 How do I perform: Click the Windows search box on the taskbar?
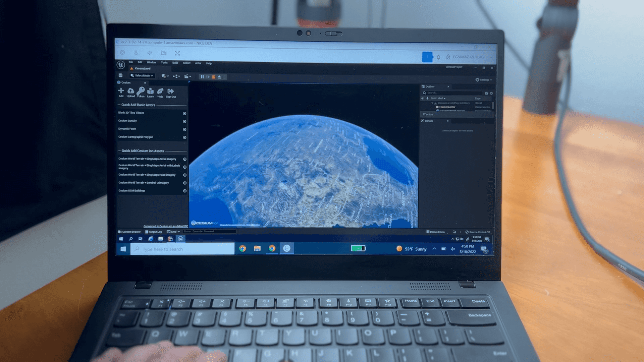(x=182, y=249)
